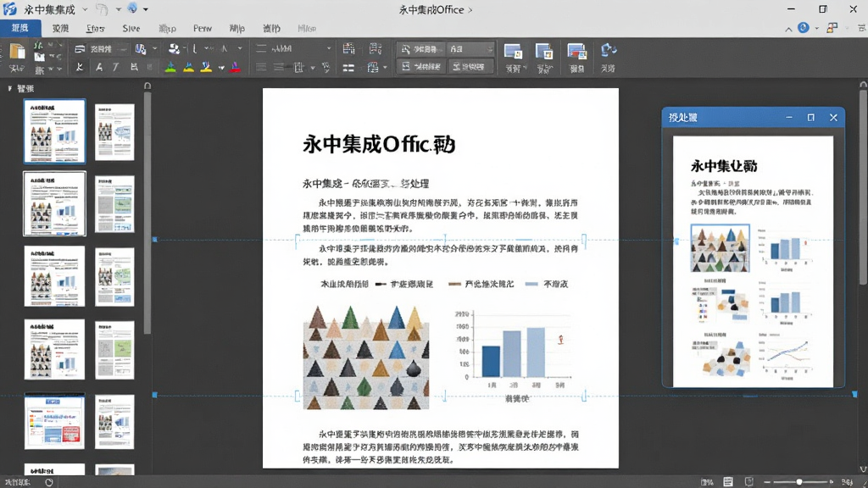Click the table grid icon beside style gallery

tap(348, 48)
